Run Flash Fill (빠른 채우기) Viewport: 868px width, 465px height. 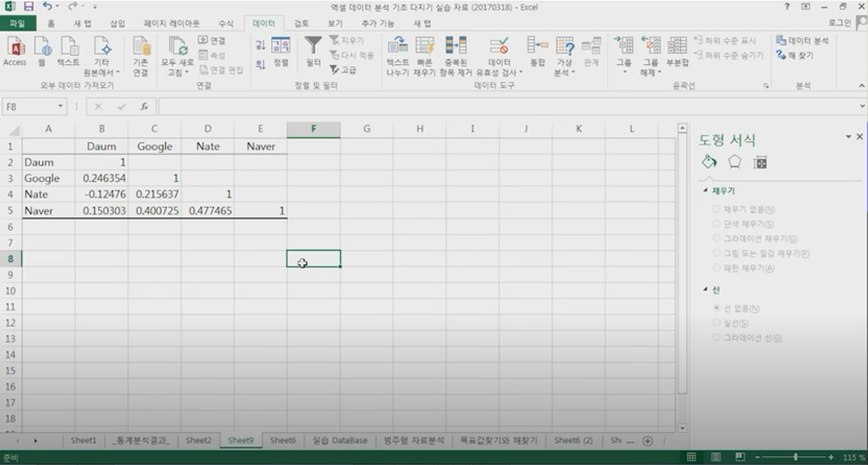tap(424, 57)
